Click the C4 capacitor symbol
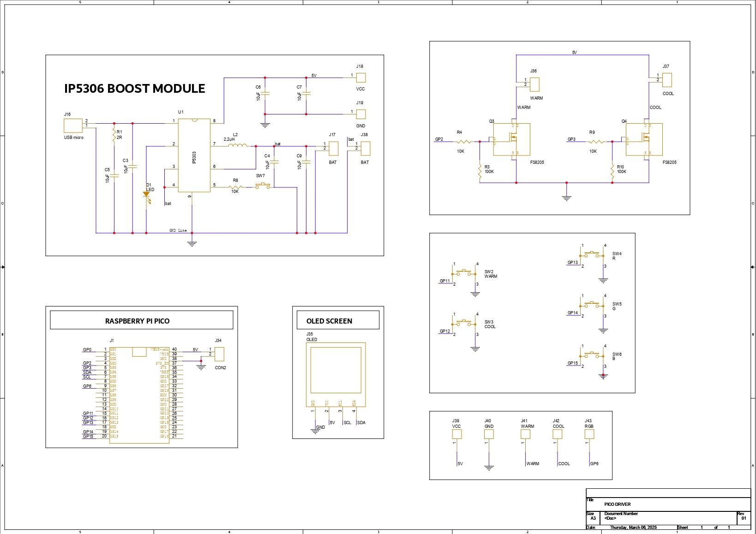 coord(274,162)
